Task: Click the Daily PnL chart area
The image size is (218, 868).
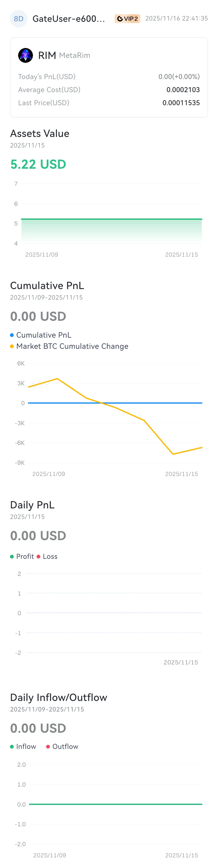Action: 114,613
